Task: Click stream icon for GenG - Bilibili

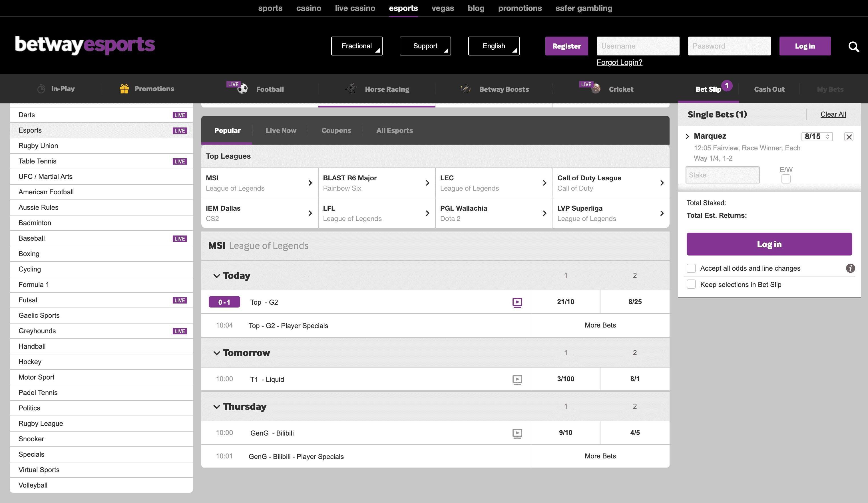Action: coord(517,433)
